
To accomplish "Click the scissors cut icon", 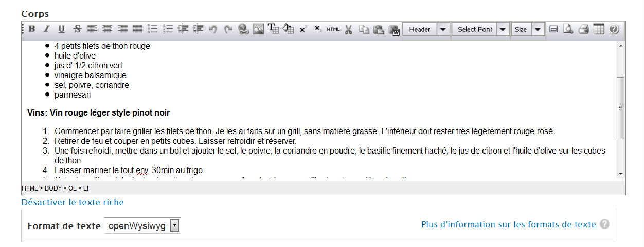I will (349, 29).
